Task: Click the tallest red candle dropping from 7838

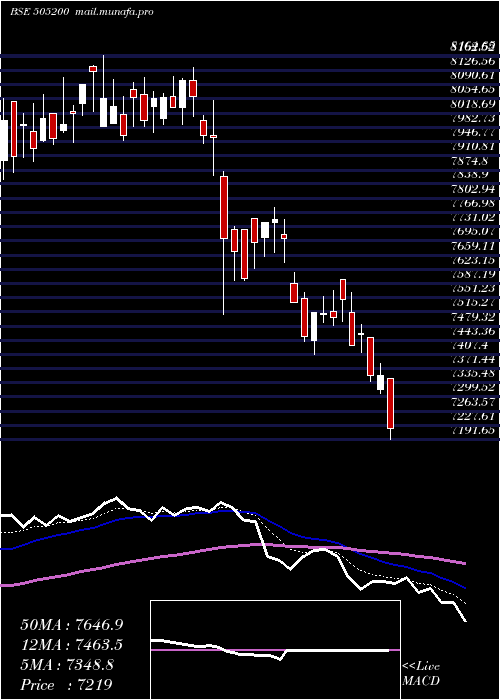Action: [x=224, y=207]
